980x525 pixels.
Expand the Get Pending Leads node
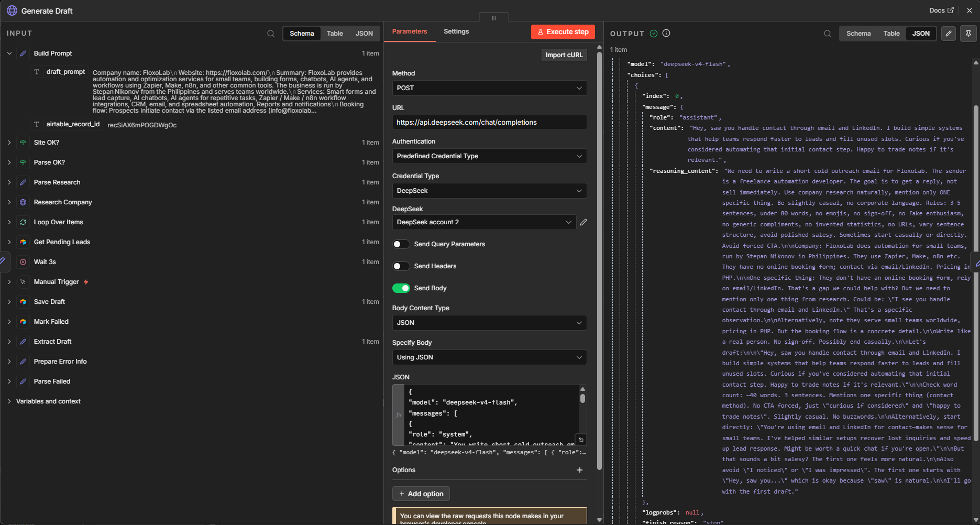coord(9,242)
